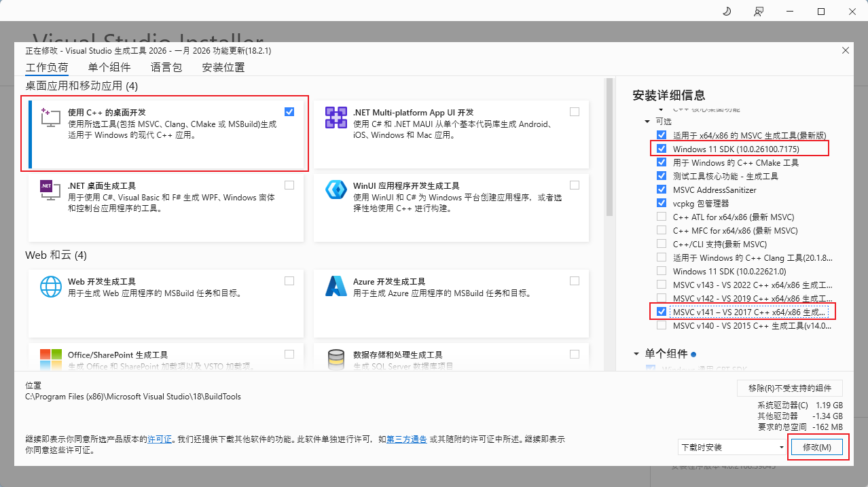Viewport: 868px width, 487px height.
Task: Click the 修改(M) button
Action: pyautogui.click(x=816, y=447)
